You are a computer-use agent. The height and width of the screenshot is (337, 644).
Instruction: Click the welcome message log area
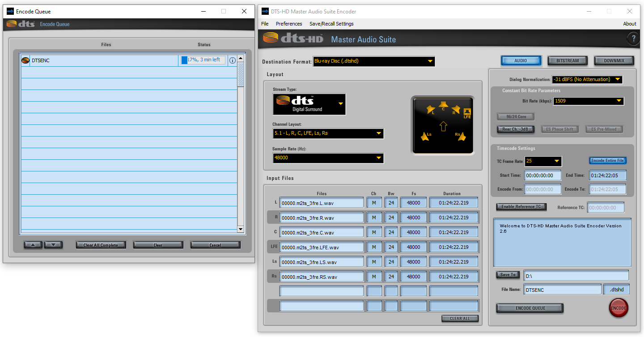click(x=562, y=242)
